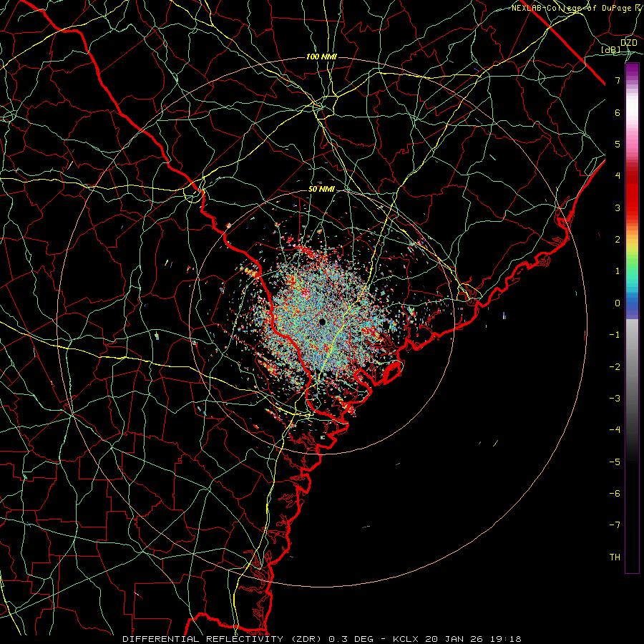Click the "7" value on the ZDR scale

(618, 80)
